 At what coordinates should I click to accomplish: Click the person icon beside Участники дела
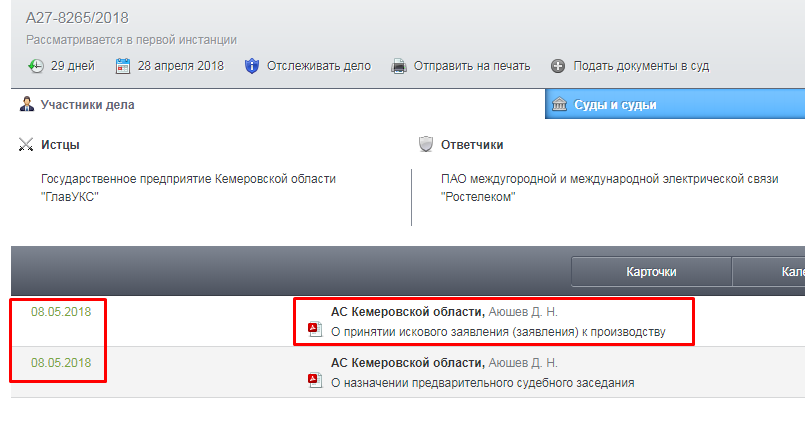pos(27,104)
